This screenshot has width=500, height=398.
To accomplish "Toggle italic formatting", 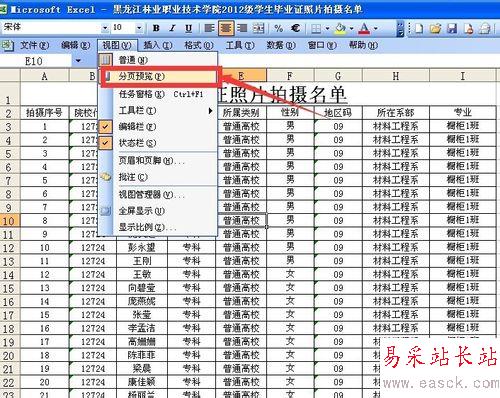I will [172, 28].
